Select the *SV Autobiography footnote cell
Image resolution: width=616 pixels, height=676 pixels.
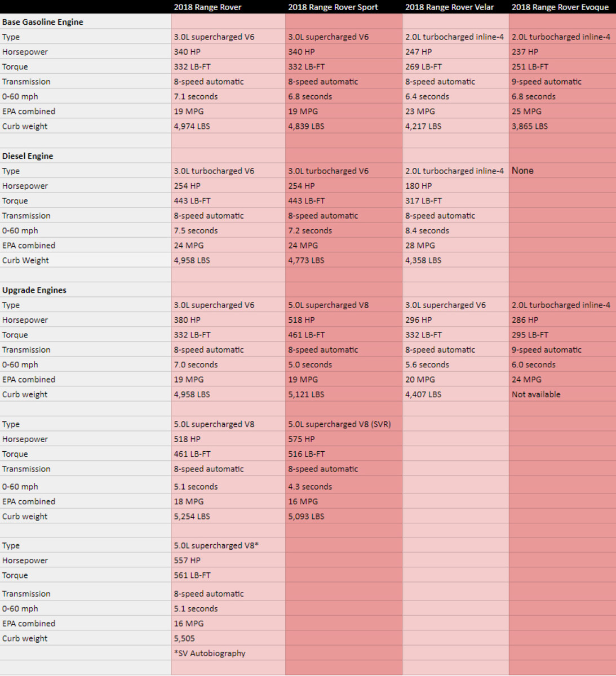click(210, 653)
